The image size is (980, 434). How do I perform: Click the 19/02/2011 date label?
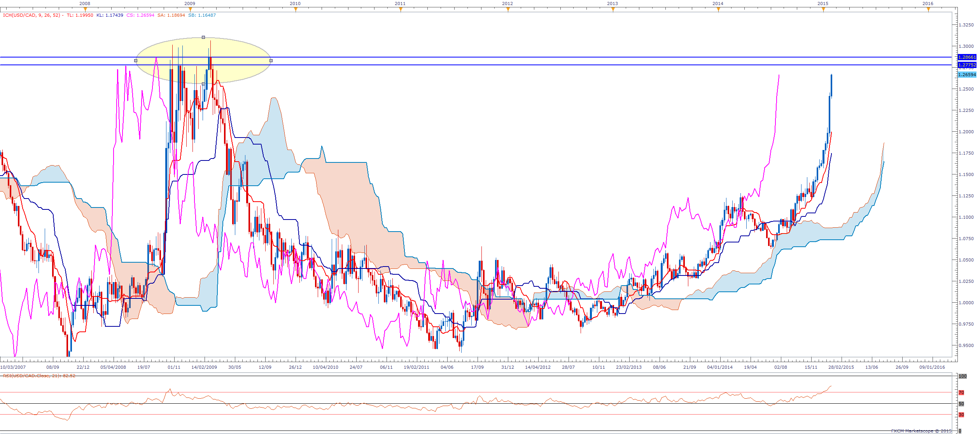coord(416,367)
